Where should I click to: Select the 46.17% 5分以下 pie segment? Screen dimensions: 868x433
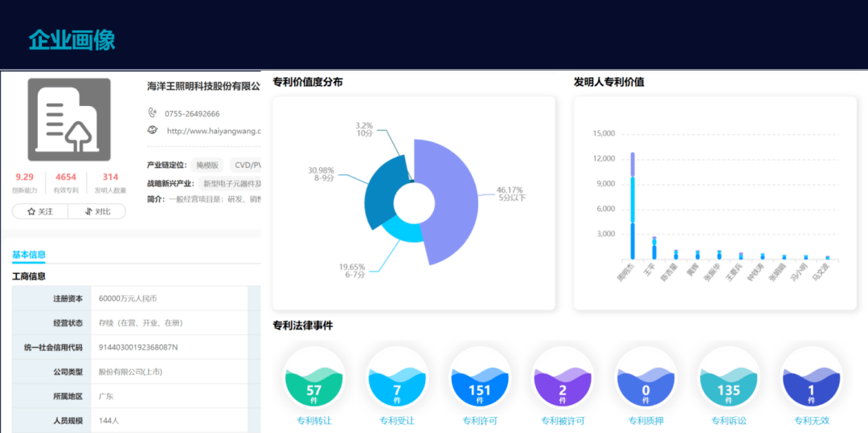click(x=451, y=202)
